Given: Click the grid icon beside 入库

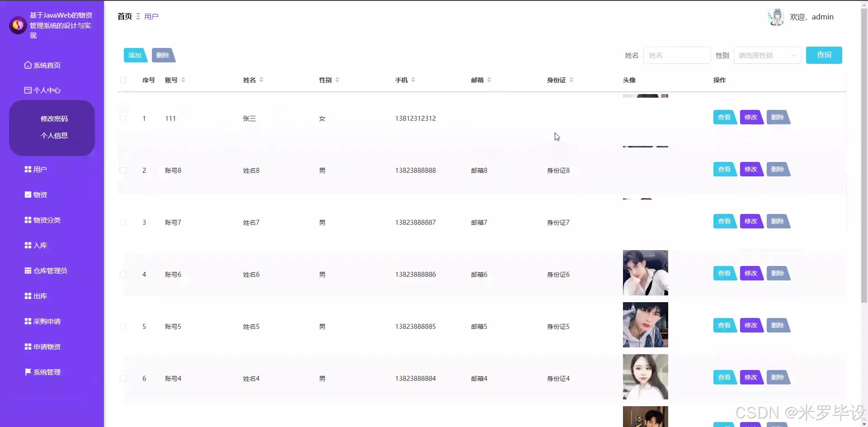Looking at the screenshot, I should coord(28,245).
